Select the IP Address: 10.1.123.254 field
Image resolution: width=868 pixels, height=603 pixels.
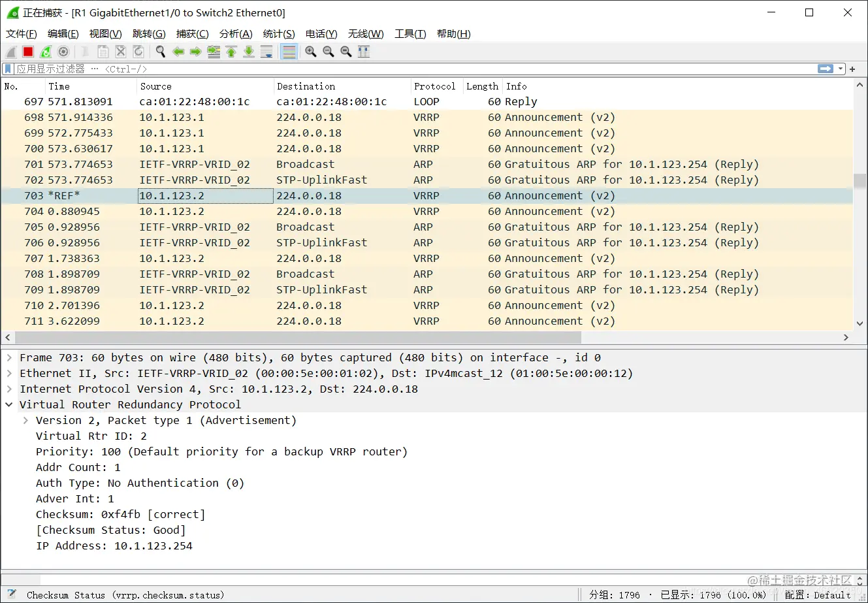(x=114, y=546)
